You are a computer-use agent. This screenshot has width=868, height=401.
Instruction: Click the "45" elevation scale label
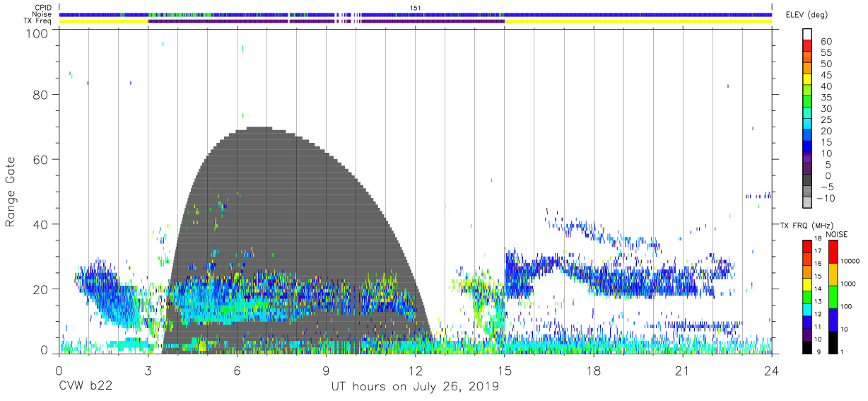click(826, 75)
